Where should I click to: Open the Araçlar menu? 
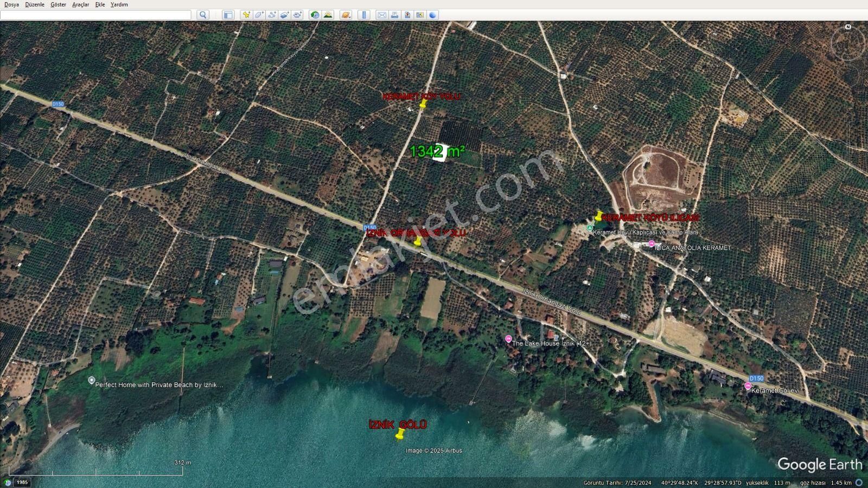[x=81, y=4]
